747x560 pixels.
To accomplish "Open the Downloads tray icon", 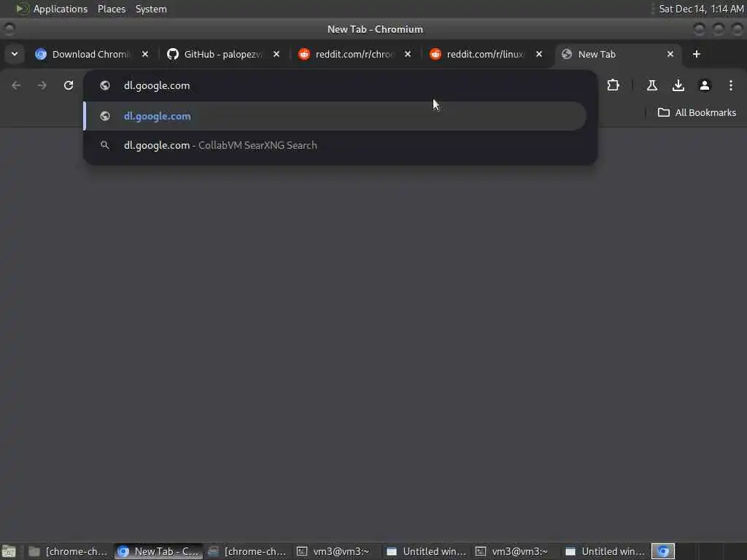I will (678, 86).
